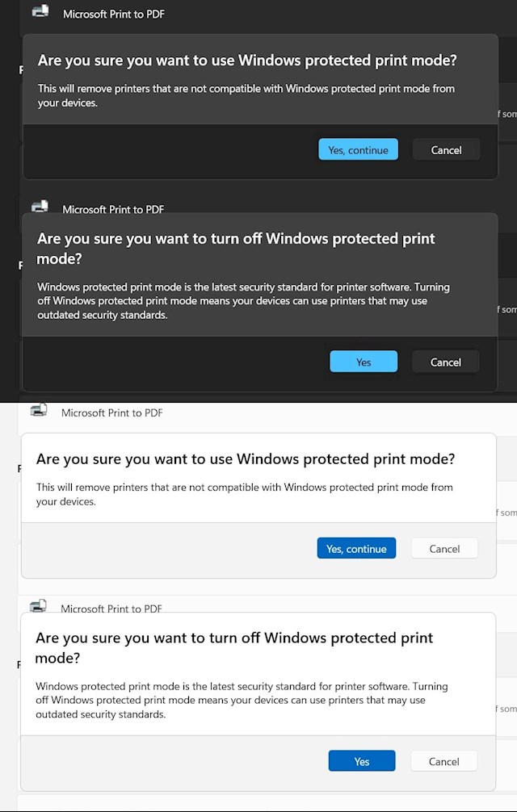Confirm 'Yes' in dark turn-off protected print dialog
The width and height of the screenshot is (517, 812).
pyautogui.click(x=364, y=362)
